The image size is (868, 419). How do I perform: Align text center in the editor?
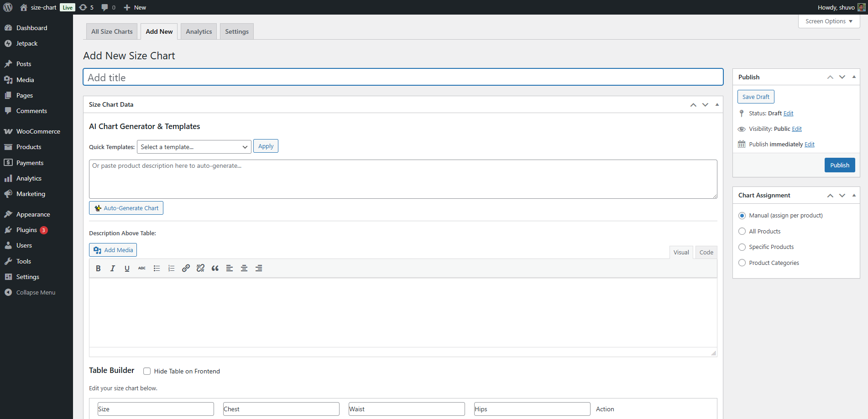[244, 268]
